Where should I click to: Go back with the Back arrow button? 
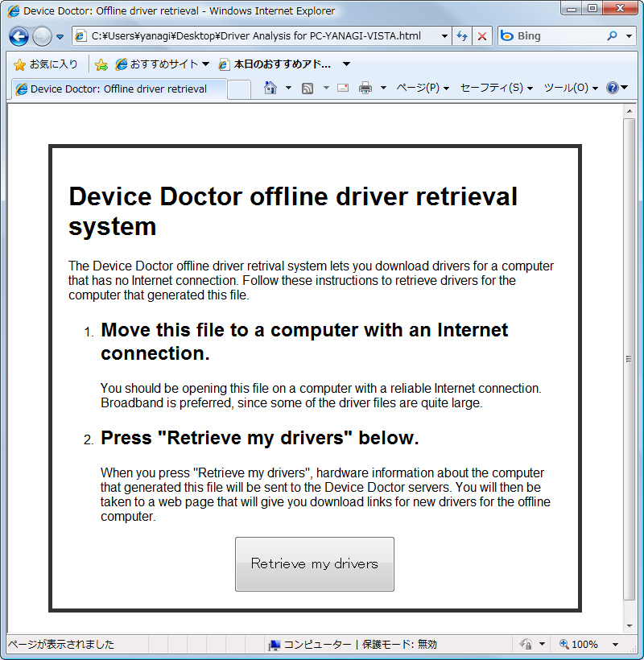coord(19,36)
